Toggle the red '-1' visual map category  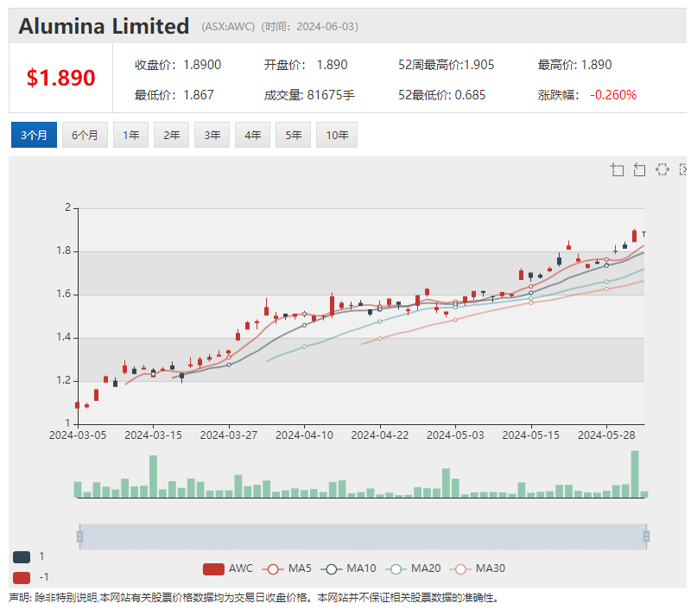pyautogui.click(x=22, y=578)
